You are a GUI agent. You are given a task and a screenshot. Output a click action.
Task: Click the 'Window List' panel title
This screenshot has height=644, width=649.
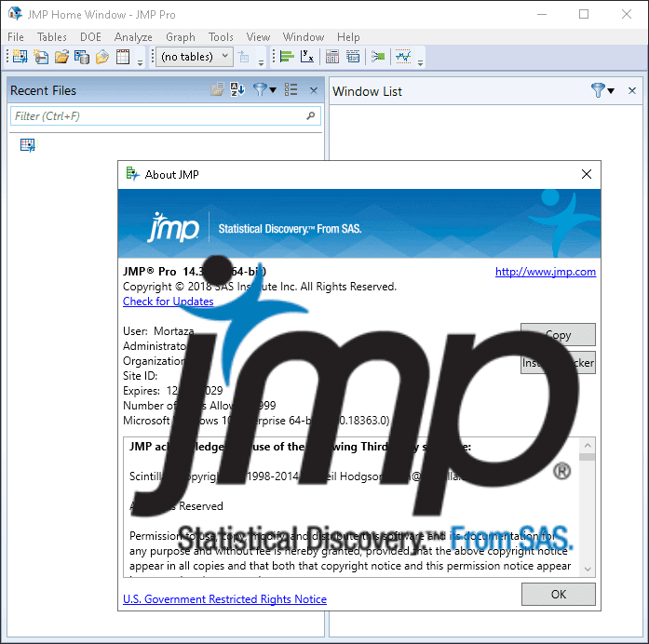[x=367, y=91]
